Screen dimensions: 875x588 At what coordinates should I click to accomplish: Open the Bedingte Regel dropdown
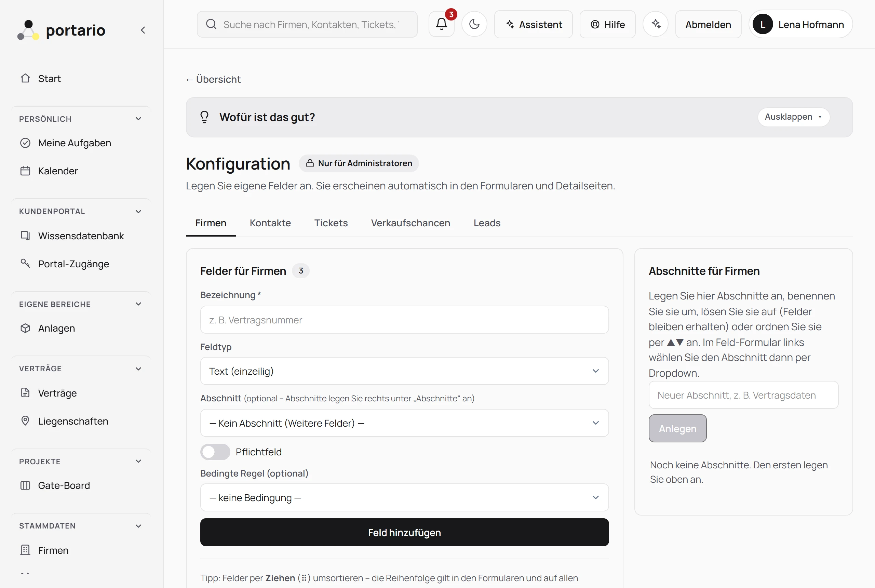(404, 498)
